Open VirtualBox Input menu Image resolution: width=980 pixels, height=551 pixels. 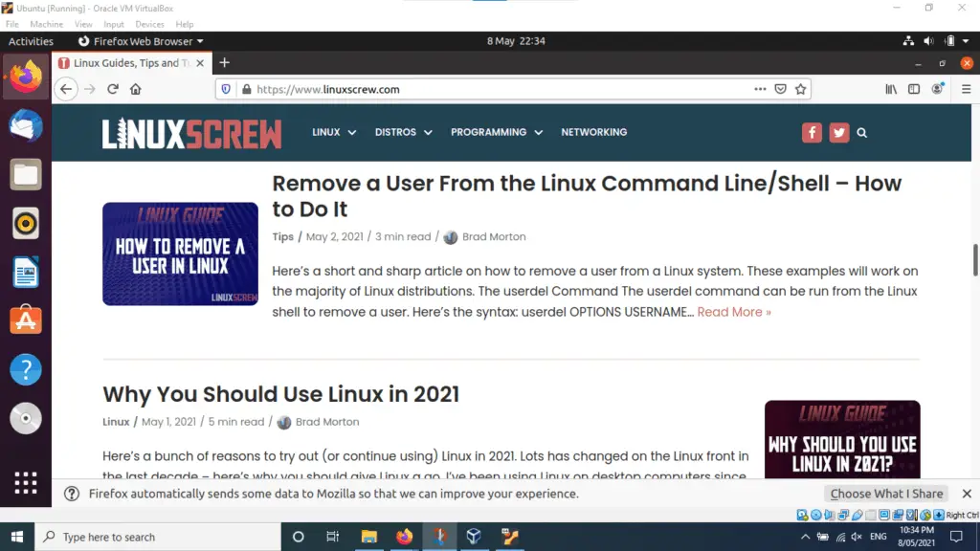pos(114,24)
